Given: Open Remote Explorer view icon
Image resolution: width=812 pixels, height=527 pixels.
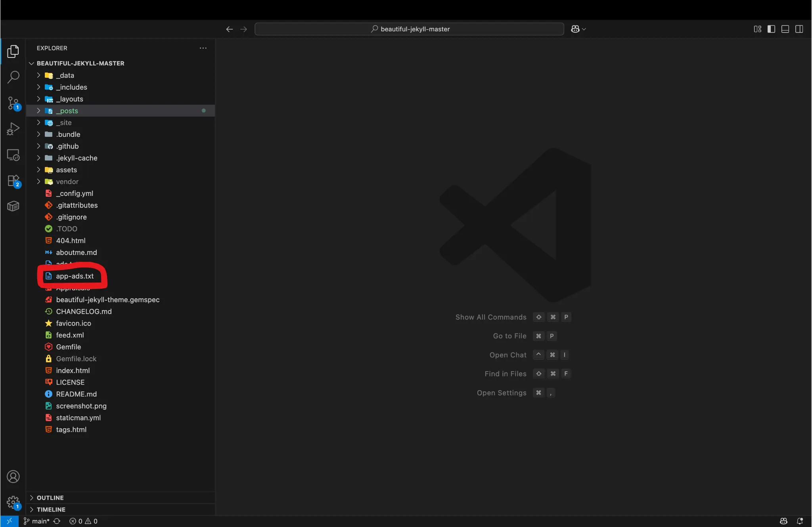Looking at the screenshot, I should (x=13, y=155).
